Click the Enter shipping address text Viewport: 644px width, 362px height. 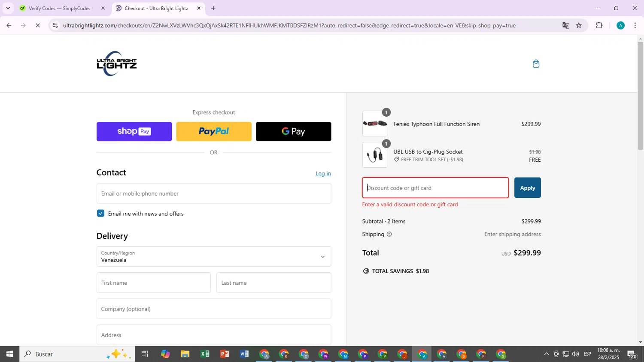pyautogui.click(x=513, y=234)
